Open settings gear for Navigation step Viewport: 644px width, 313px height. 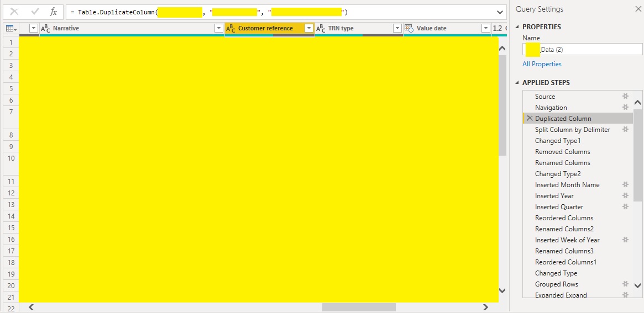(625, 108)
